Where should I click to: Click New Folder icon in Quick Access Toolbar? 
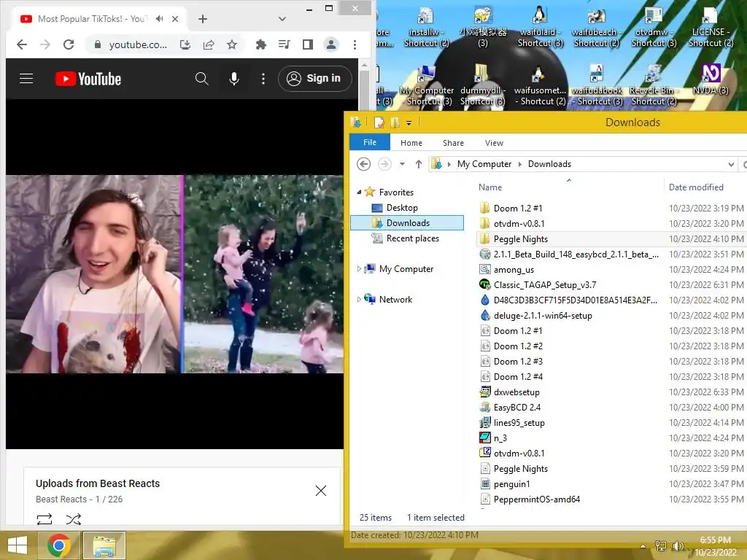(x=395, y=122)
